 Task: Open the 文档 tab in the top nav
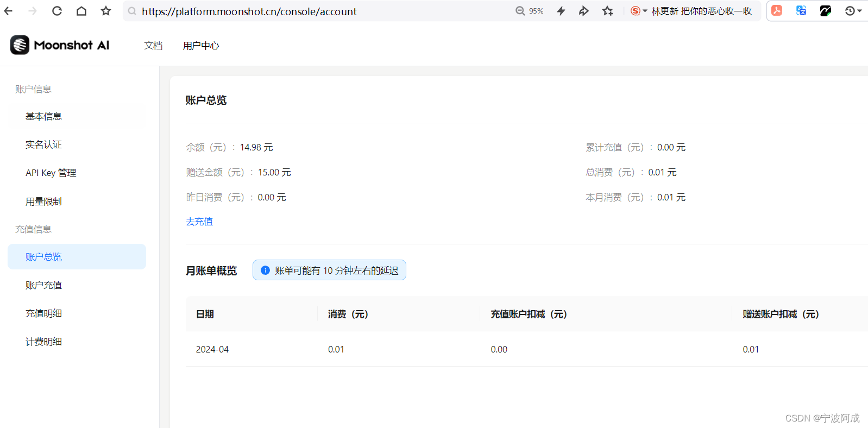tap(153, 46)
